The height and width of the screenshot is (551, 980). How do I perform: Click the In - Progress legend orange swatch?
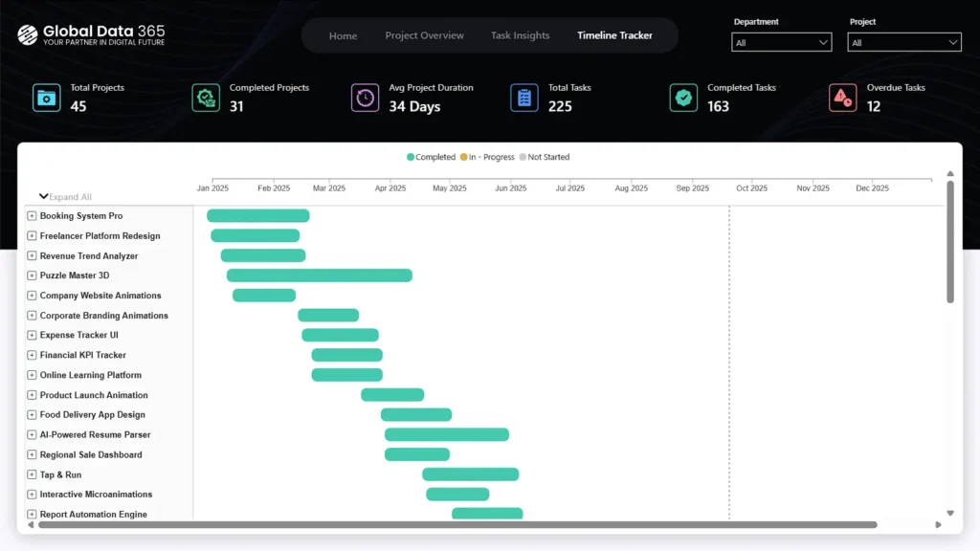click(464, 157)
